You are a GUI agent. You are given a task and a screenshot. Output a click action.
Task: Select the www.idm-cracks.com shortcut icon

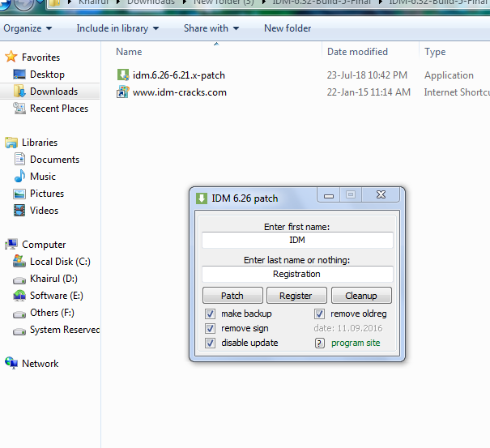click(123, 92)
